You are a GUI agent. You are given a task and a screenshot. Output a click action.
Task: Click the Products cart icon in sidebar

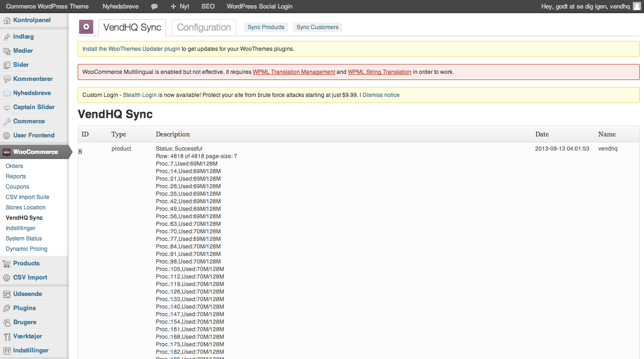[7, 263]
